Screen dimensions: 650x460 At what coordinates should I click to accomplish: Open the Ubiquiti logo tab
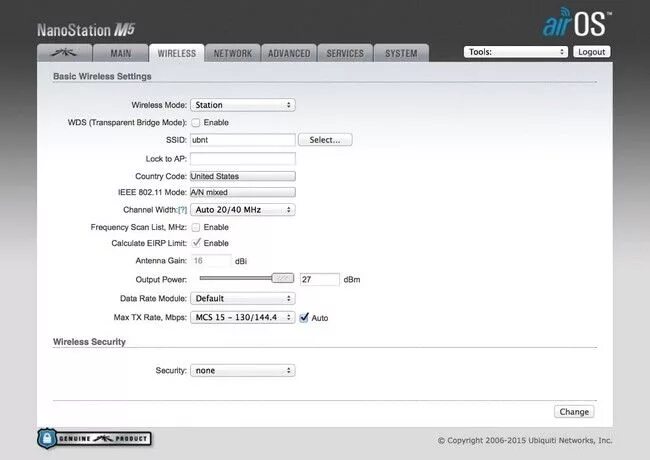coord(64,53)
